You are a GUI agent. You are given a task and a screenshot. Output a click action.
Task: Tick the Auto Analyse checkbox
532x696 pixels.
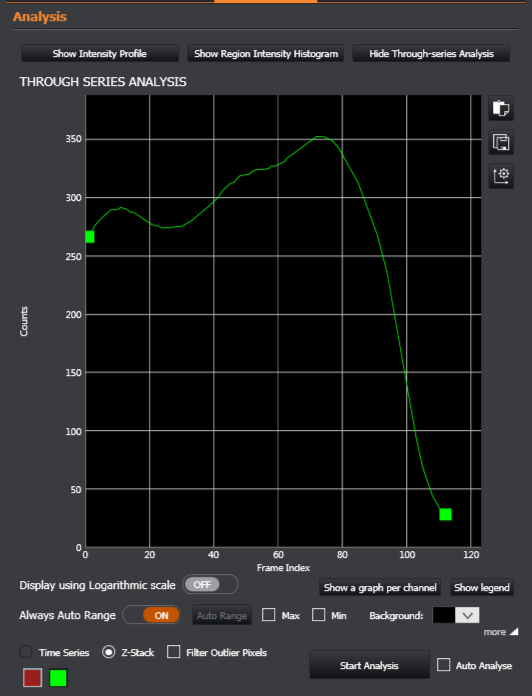tap(443, 664)
